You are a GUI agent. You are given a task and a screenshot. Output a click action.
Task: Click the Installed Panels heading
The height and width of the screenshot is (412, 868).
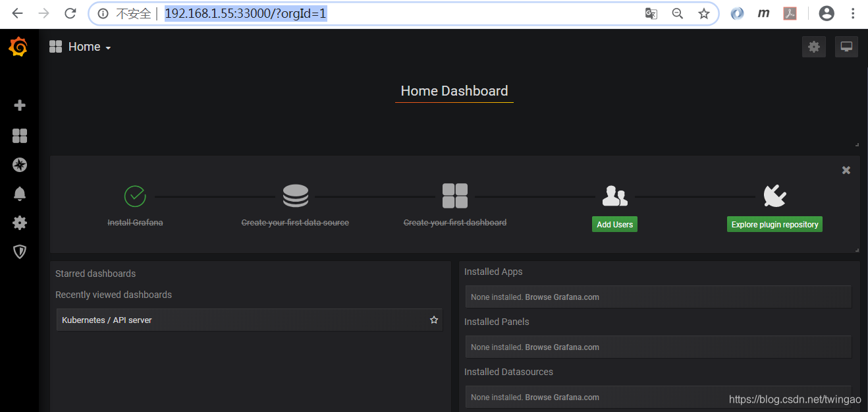click(497, 322)
